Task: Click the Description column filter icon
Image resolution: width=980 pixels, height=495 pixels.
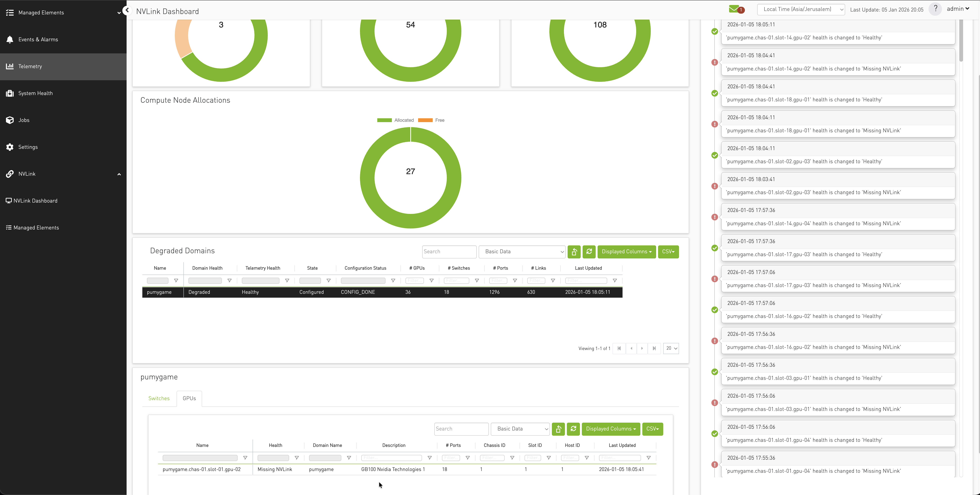Action: click(x=429, y=458)
